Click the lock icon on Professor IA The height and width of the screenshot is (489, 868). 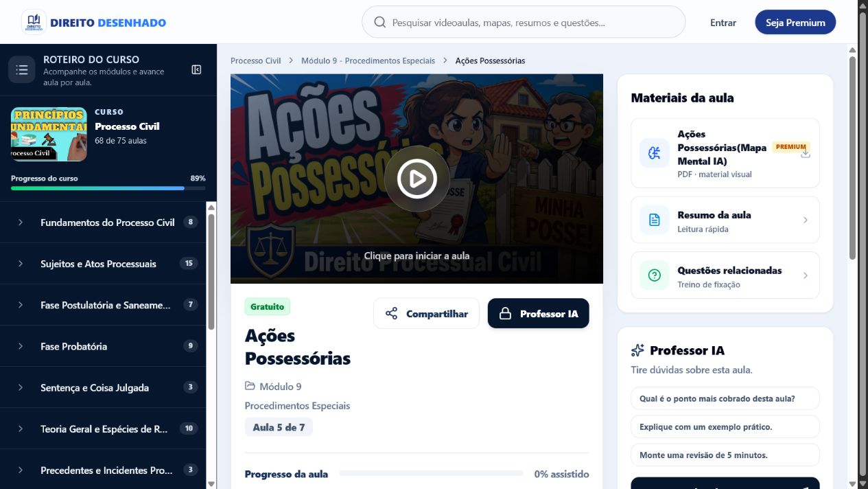click(505, 314)
